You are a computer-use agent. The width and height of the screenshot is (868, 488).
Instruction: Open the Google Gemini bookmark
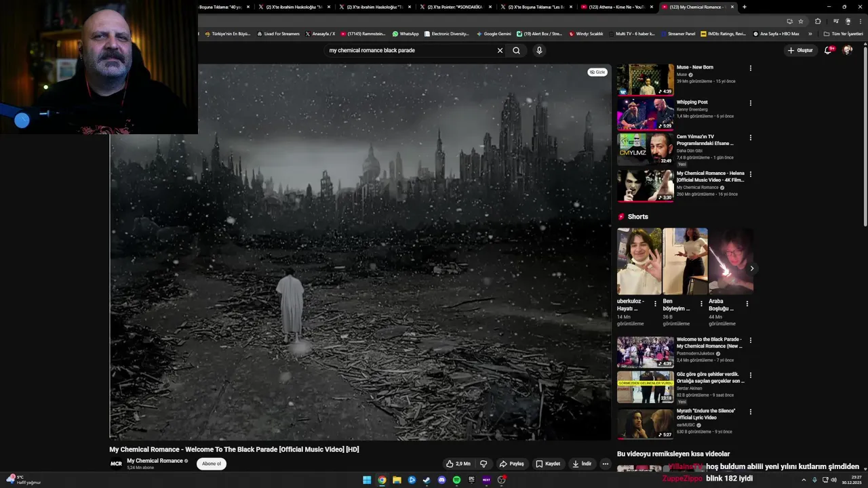[494, 34]
